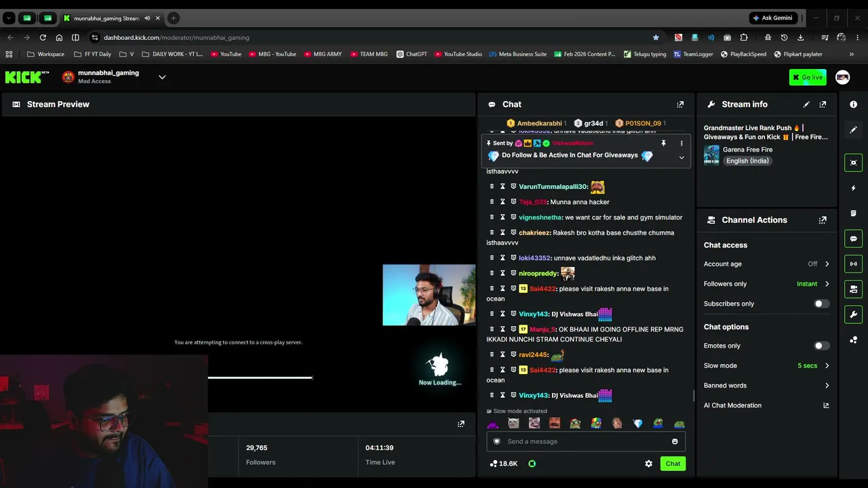Timeout user vigneshnetha with hourglass icon
Image resolution: width=868 pixels, height=488 pixels.
502,218
